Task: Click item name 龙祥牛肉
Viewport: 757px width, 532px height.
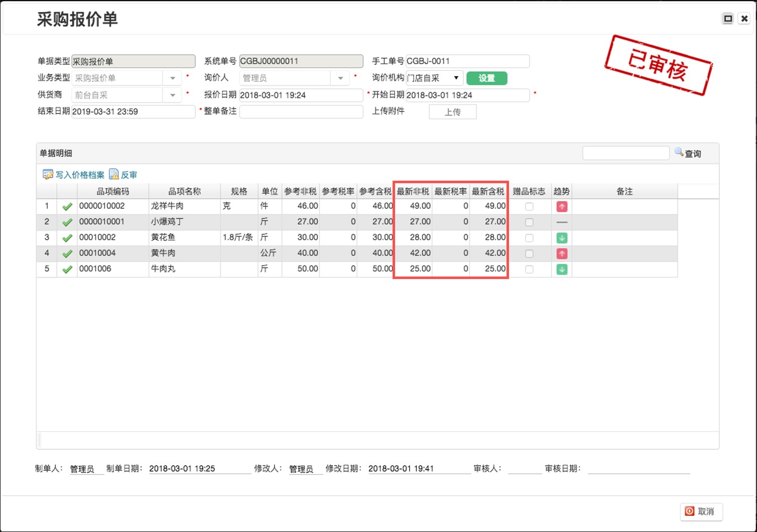Action: tap(167, 206)
